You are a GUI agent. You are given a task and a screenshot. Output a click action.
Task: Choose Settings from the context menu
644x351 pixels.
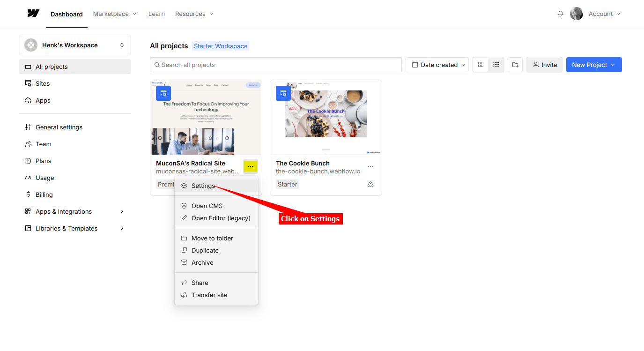point(216,186)
